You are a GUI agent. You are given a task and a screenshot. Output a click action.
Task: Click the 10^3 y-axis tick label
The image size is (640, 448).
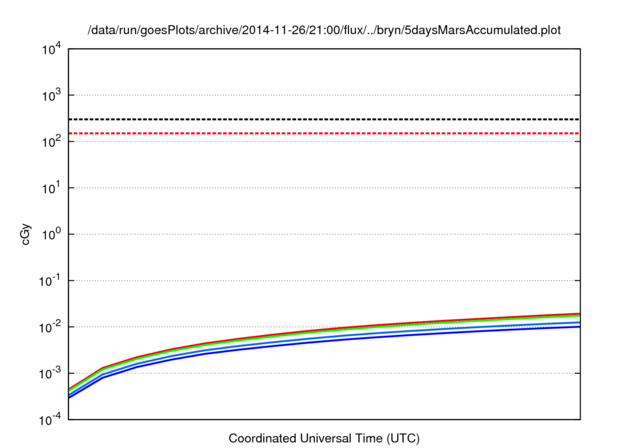pos(52,96)
